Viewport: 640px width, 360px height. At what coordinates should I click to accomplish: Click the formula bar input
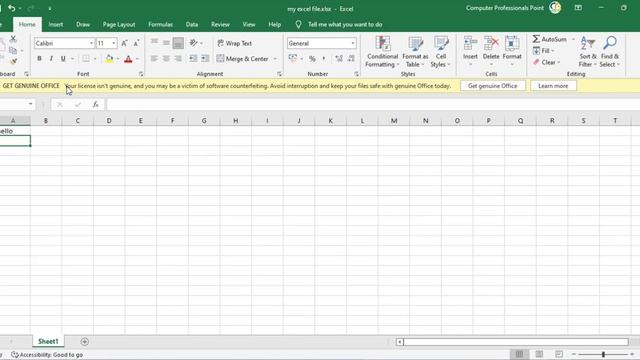coord(372,104)
